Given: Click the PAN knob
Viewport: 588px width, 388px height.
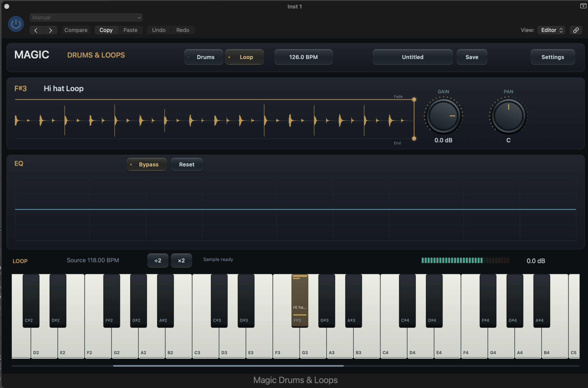Looking at the screenshot, I should coord(508,116).
